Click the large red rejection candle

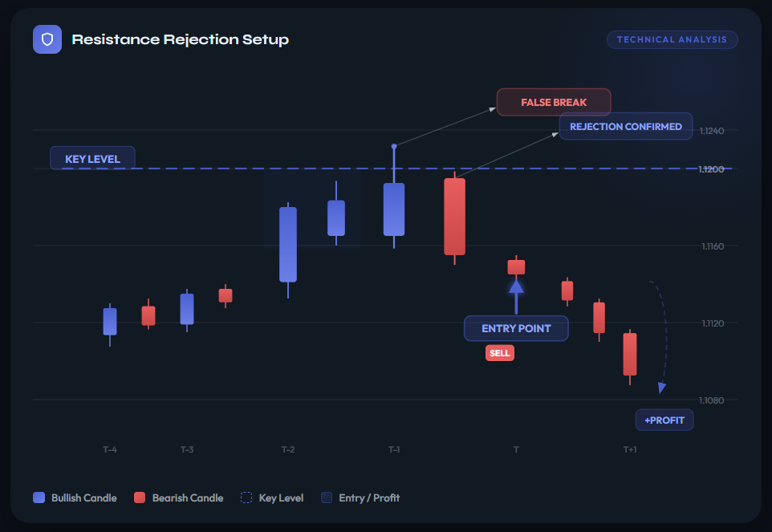pyautogui.click(x=454, y=217)
